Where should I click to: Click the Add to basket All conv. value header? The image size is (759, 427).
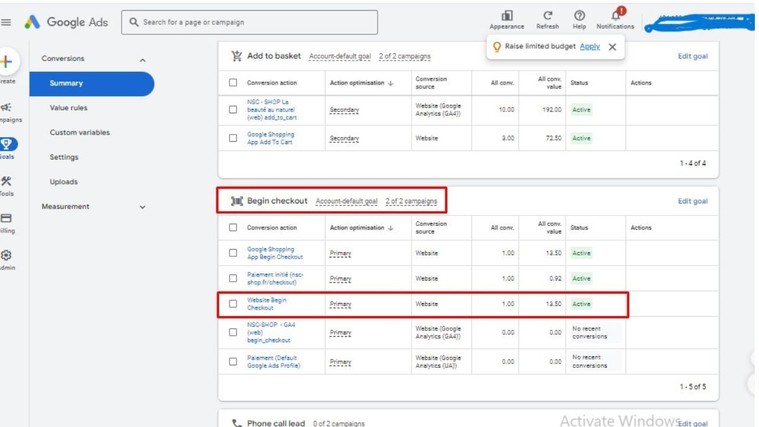549,83
